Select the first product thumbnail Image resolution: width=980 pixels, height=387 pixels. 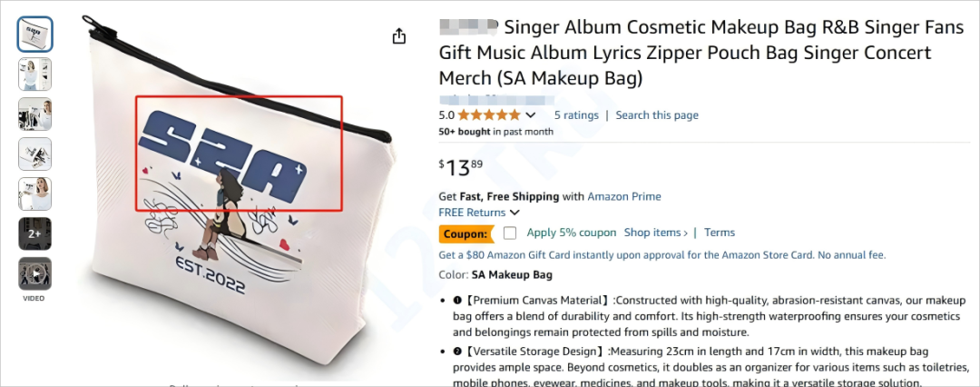(x=35, y=35)
